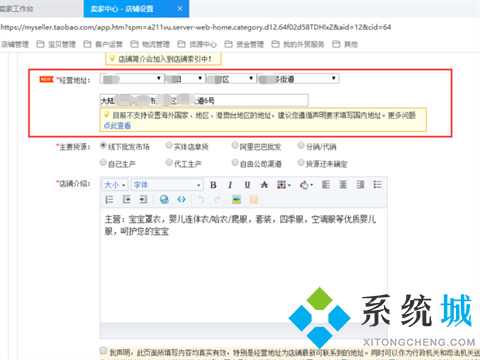Click the detailed street address input field
Viewport: 480px width, 360px height.
coord(204,100)
